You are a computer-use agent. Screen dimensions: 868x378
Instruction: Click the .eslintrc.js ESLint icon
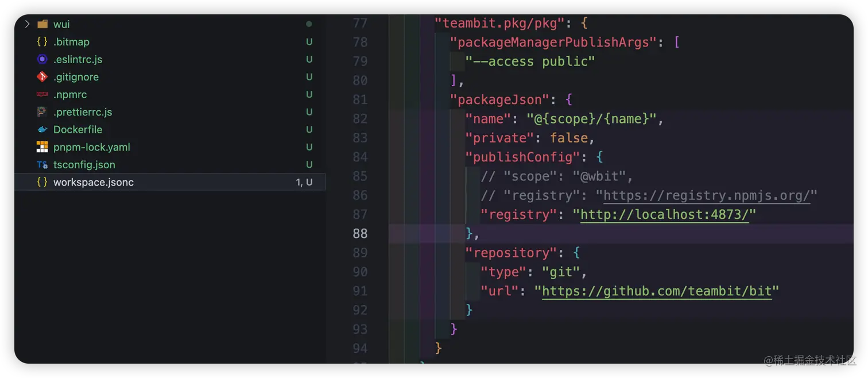click(x=42, y=59)
